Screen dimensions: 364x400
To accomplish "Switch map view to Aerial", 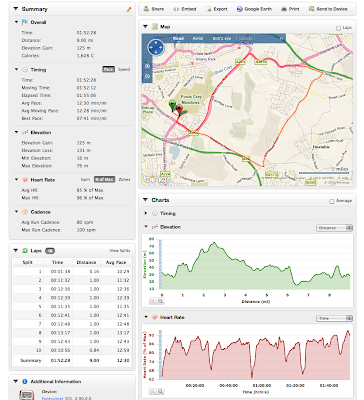I will pos(198,38).
